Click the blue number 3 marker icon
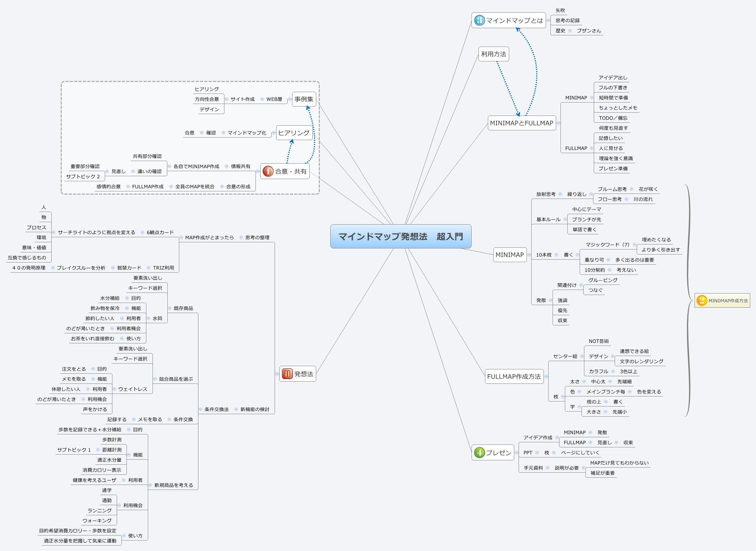 (479, 20)
